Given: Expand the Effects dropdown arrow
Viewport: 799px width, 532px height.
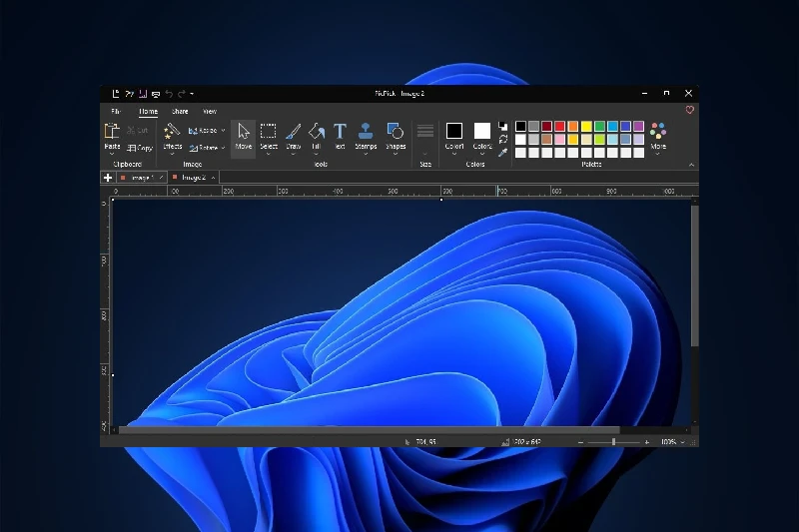Looking at the screenshot, I should [x=172, y=154].
